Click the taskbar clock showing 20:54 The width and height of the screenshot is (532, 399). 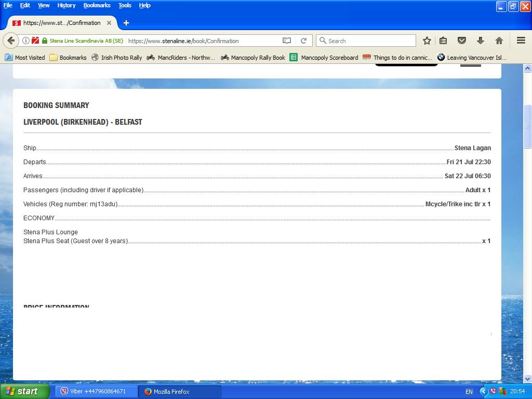coord(517,392)
